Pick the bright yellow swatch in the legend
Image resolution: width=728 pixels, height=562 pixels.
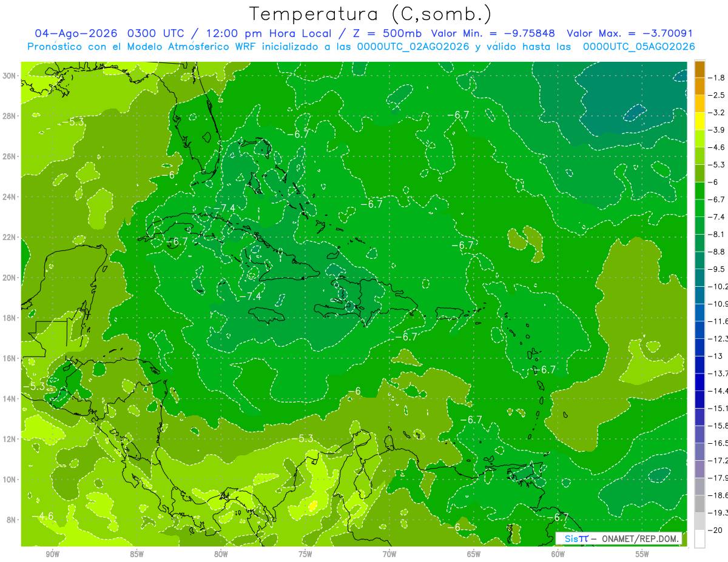[x=699, y=121]
